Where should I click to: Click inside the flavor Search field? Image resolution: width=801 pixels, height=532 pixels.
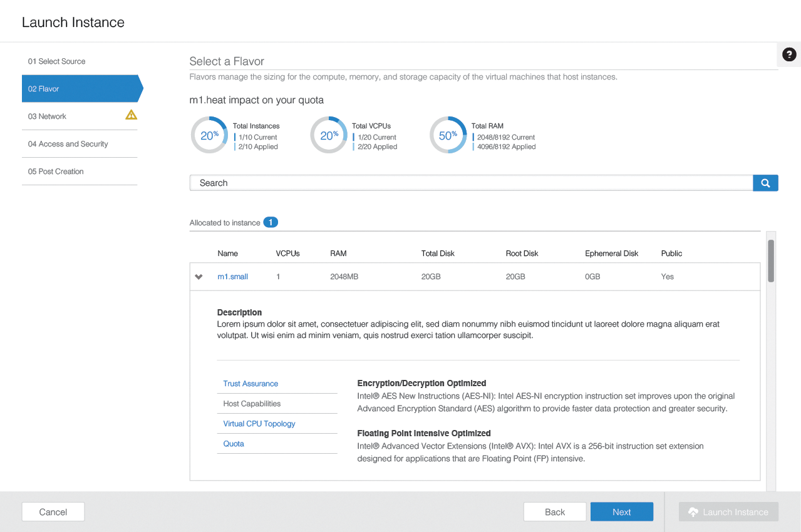(438, 182)
